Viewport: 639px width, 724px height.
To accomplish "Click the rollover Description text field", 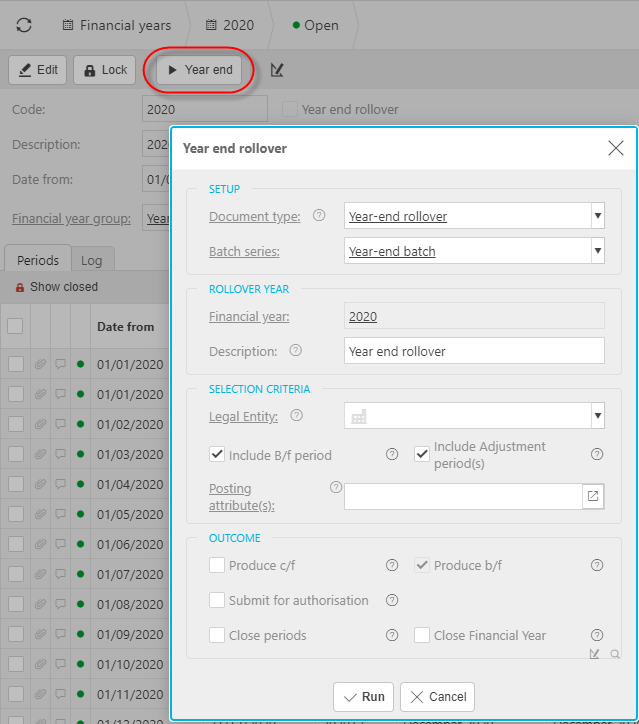I will (x=474, y=351).
